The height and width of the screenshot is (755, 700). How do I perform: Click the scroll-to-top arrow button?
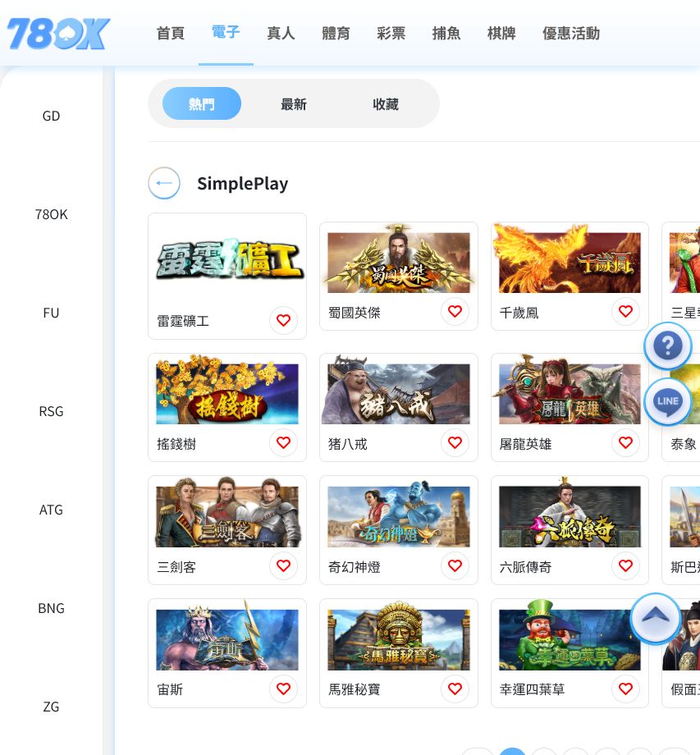(x=655, y=618)
